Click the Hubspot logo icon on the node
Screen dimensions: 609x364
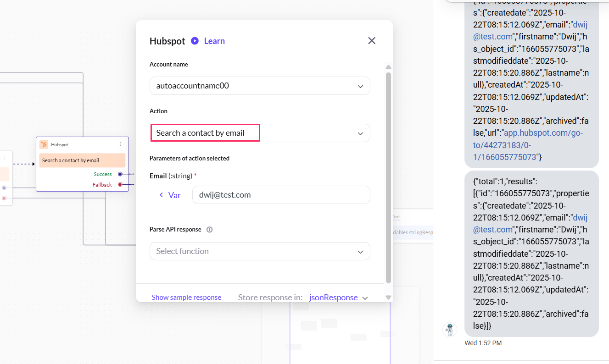tap(44, 144)
